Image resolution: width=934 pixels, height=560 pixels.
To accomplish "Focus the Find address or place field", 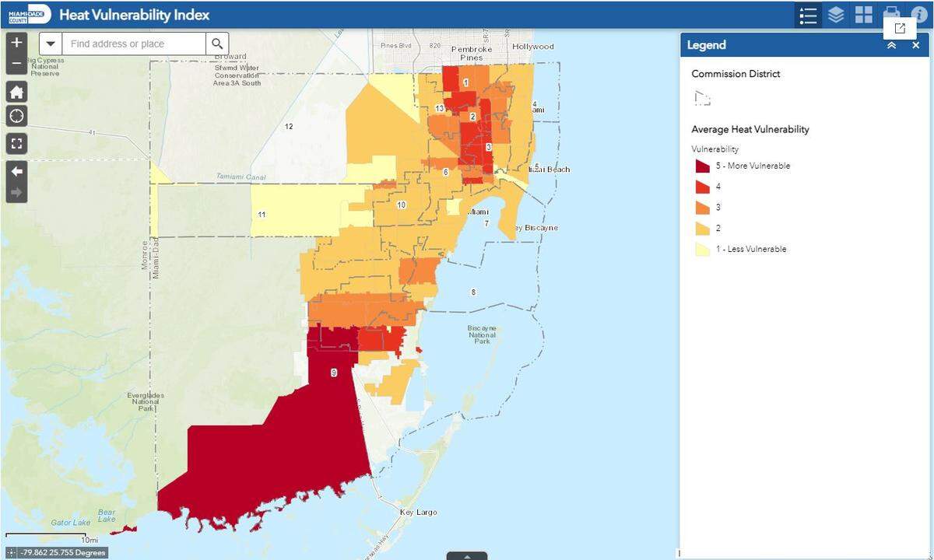I will tap(134, 44).
